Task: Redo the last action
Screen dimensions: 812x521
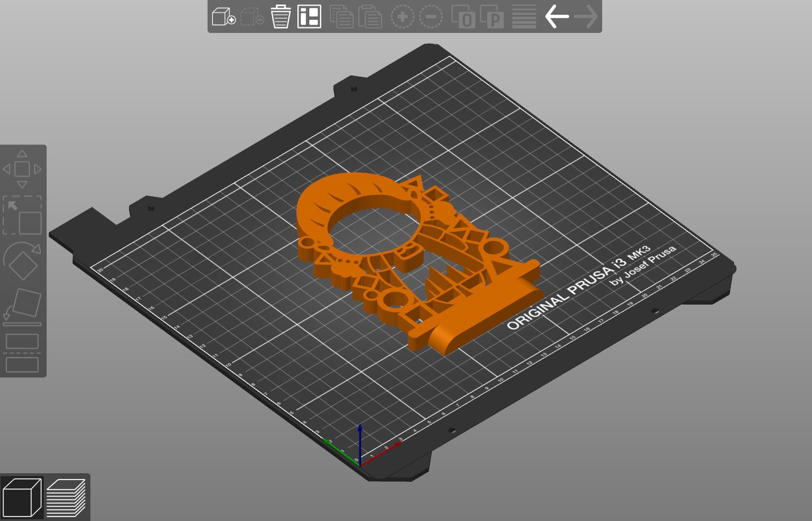Action: 586,16
